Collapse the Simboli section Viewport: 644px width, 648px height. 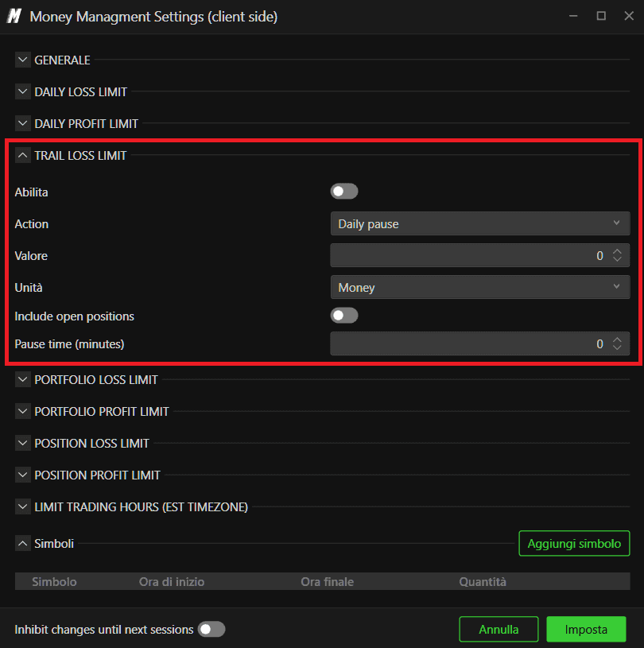point(23,543)
